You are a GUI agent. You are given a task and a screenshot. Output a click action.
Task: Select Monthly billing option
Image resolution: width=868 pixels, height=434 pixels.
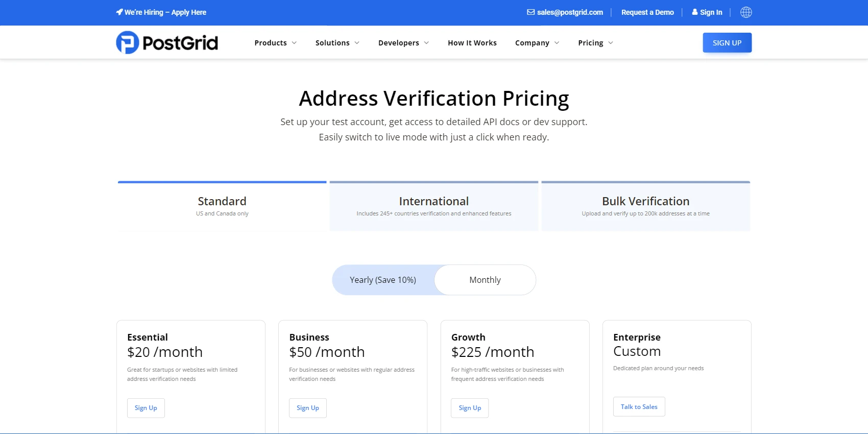[x=485, y=280]
